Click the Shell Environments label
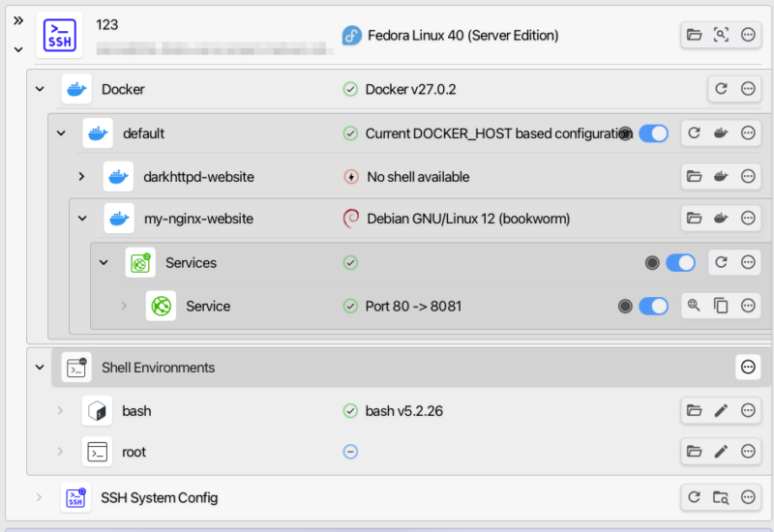This screenshot has height=532, width=774. point(158,368)
